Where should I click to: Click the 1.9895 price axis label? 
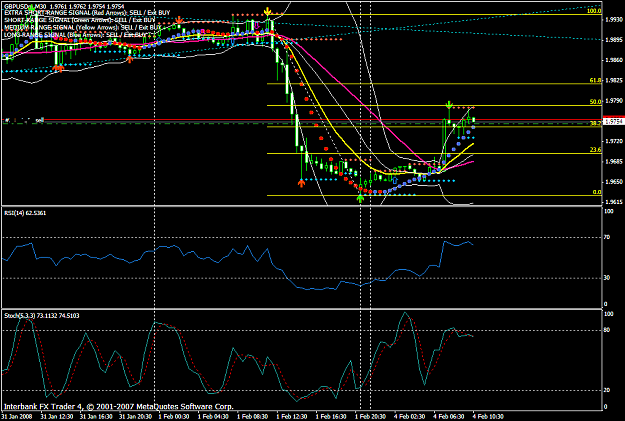point(614,40)
